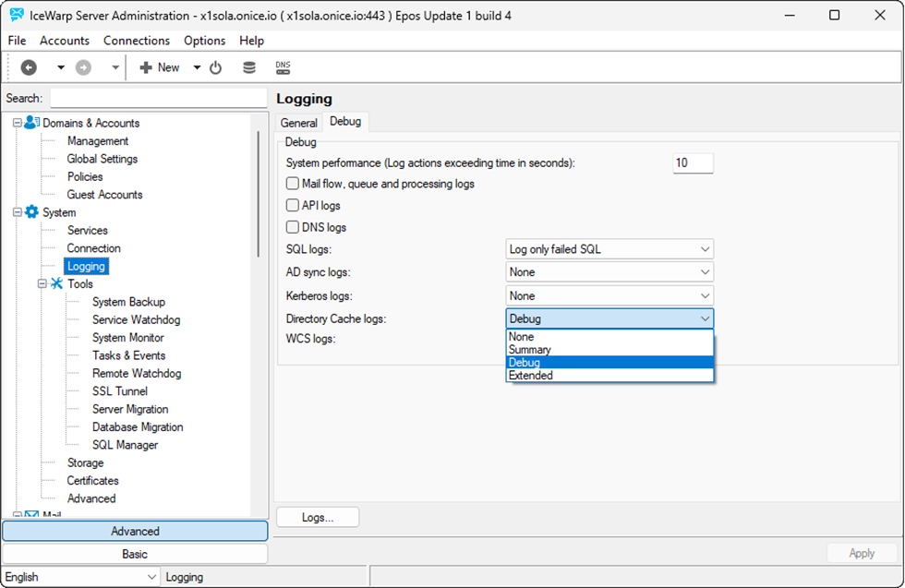Viewport: 905px width, 588px height.
Task: Switch to Basic view mode button
Action: tap(135, 554)
